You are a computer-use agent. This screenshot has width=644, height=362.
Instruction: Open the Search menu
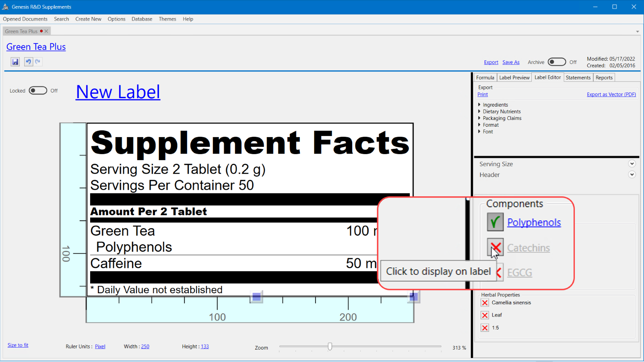pyautogui.click(x=62, y=19)
